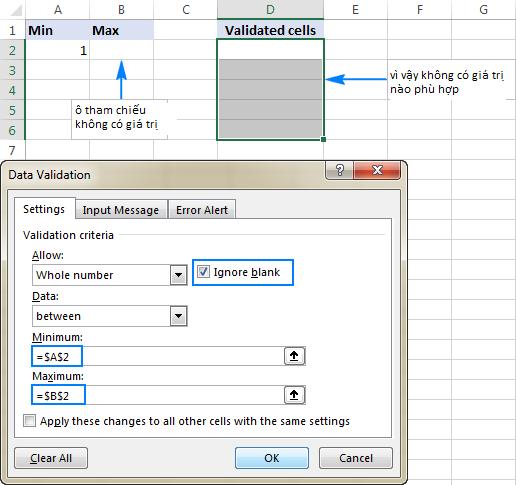Viewport: 516px width, 485px height.
Task: Close the Data Validation dialog
Action: [x=377, y=170]
